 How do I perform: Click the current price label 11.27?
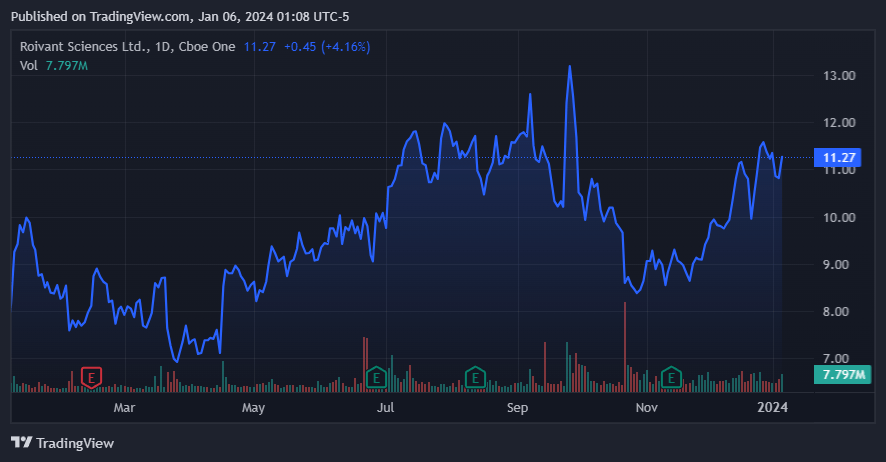tap(837, 158)
